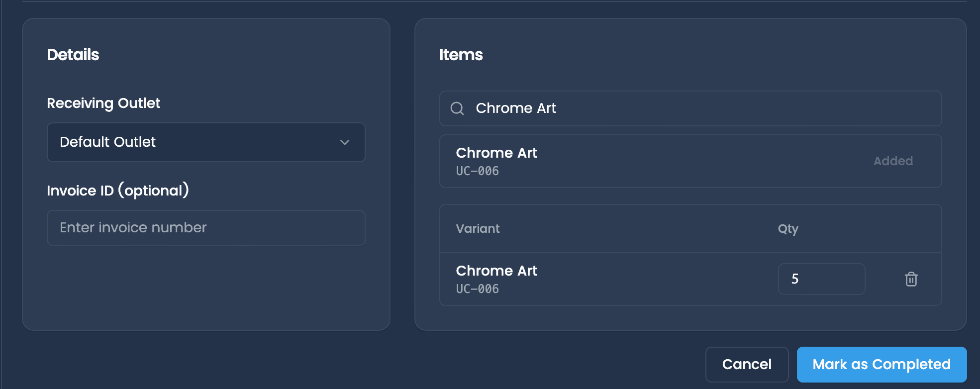Edit the quantity field showing 5
This screenshot has height=389, width=980.
point(821,279)
